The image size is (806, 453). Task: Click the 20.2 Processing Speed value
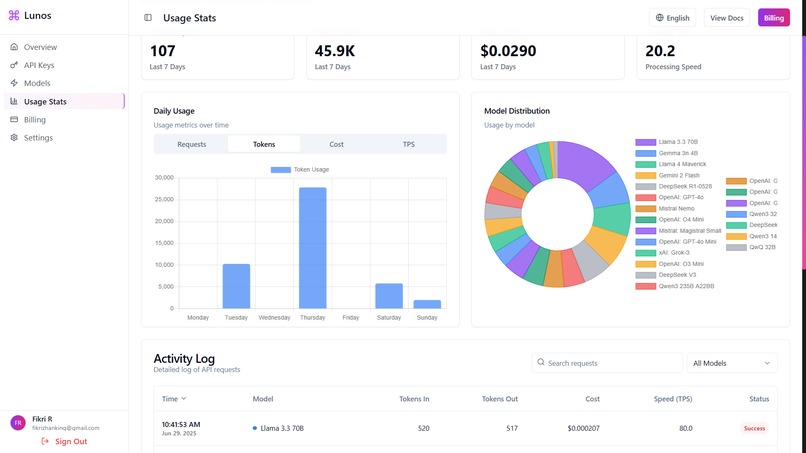660,51
